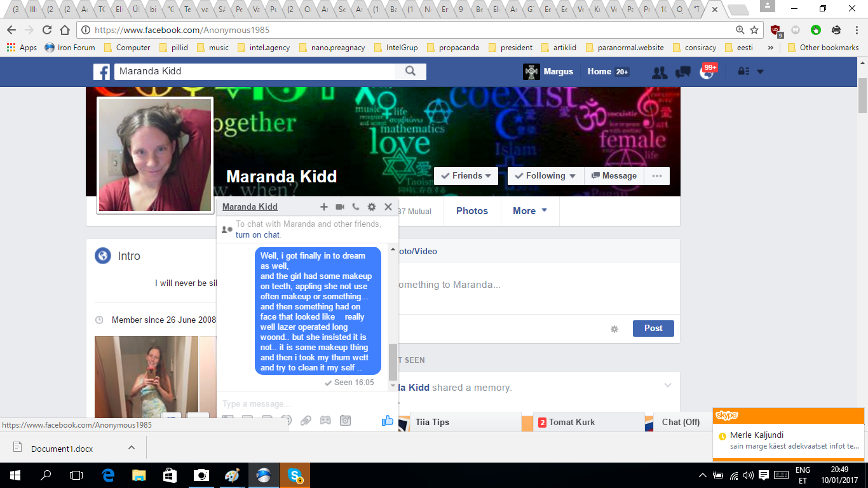
Task: Open Messages icon in Facebook top bar
Action: tap(683, 72)
